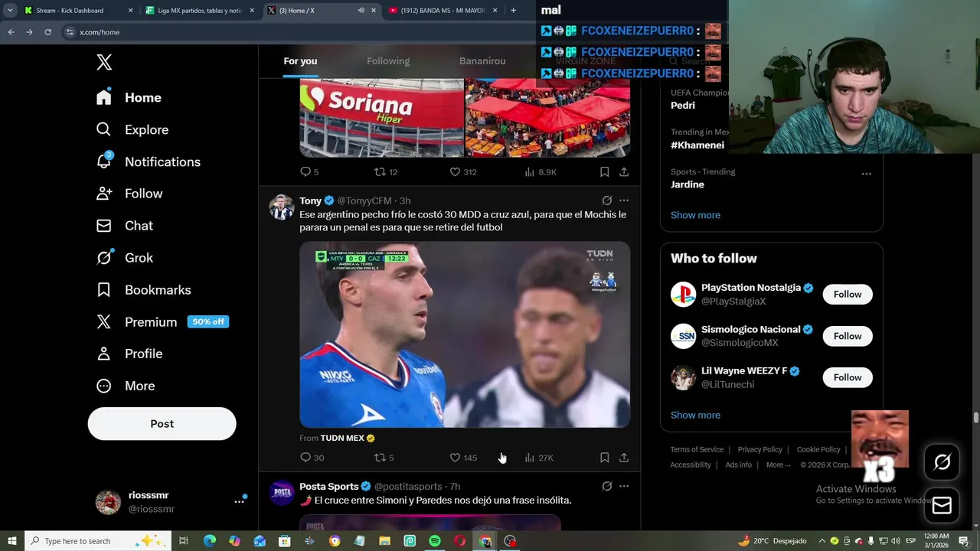The width and height of the screenshot is (980, 551).
Task: Follow Sismologico Nacional
Action: click(x=848, y=336)
